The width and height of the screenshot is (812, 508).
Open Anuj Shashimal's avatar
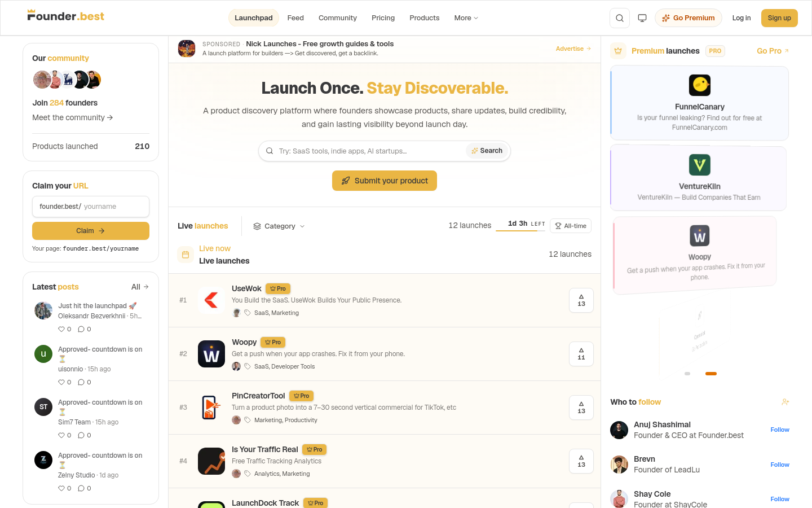(619, 430)
